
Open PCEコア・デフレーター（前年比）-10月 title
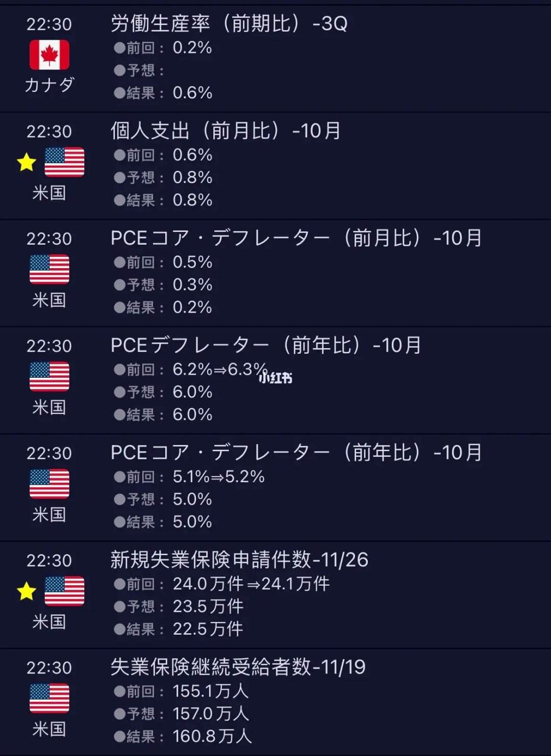coord(296,453)
